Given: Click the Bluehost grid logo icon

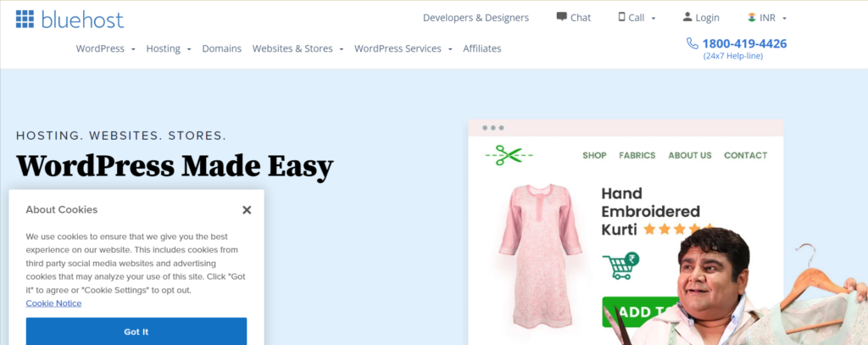Looking at the screenshot, I should click(x=25, y=19).
